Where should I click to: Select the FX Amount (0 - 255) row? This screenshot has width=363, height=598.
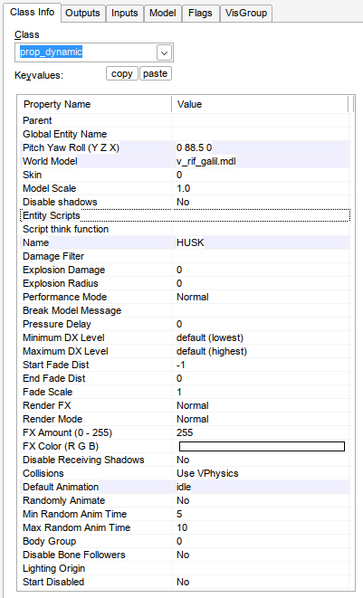[x=184, y=432]
